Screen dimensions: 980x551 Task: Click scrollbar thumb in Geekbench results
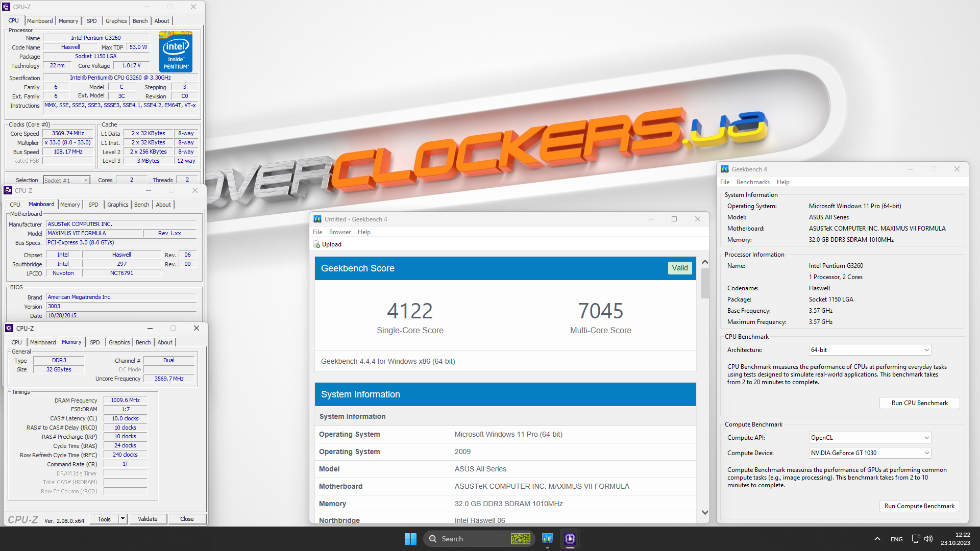click(x=705, y=283)
